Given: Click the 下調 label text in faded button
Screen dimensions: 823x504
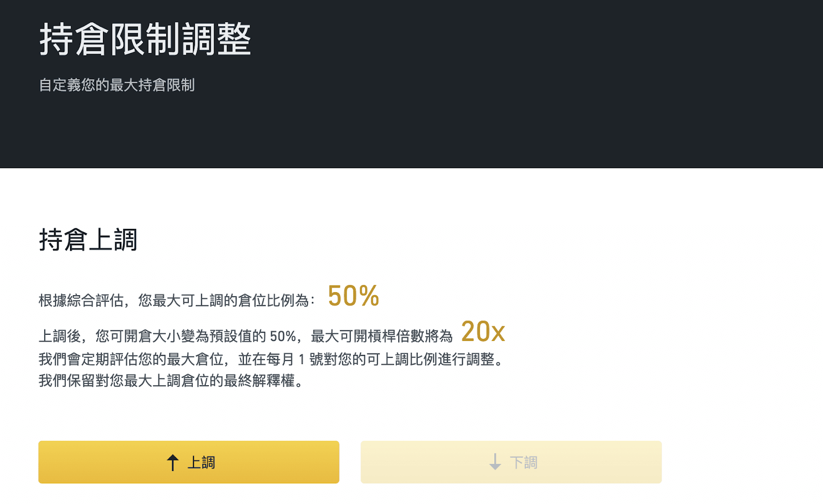Looking at the screenshot, I should click(524, 462).
